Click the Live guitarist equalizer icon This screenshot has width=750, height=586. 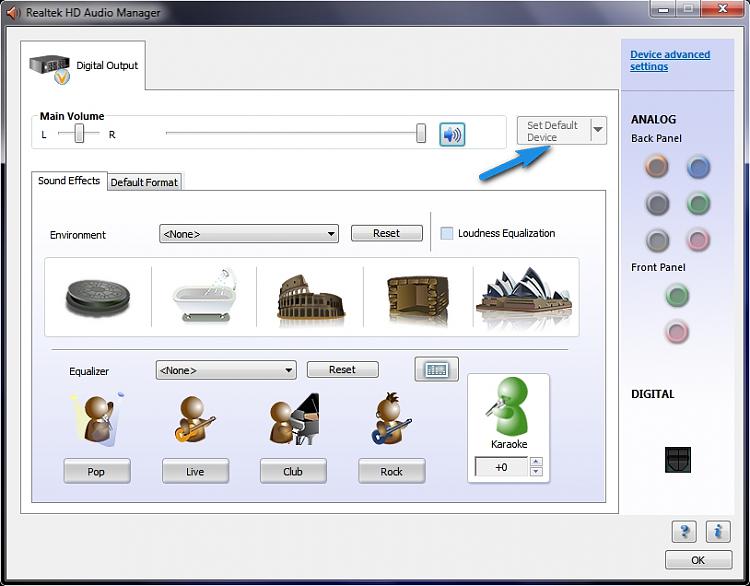(195, 420)
